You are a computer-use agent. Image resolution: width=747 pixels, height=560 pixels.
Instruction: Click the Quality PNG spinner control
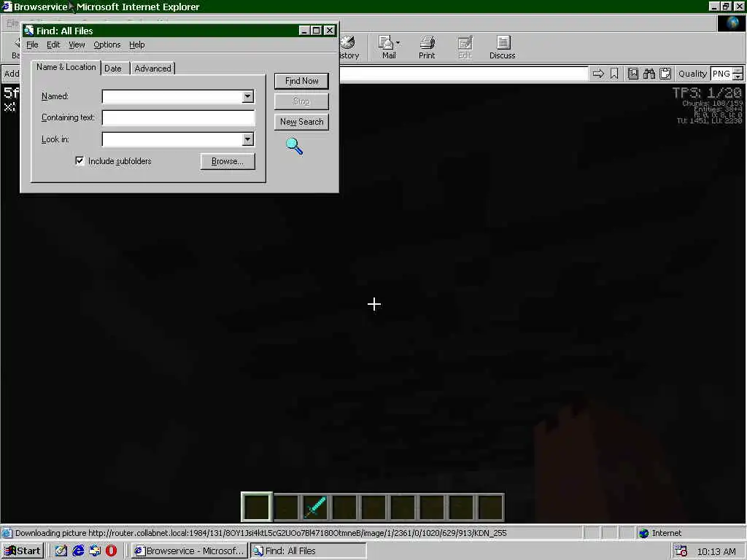pos(738,74)
